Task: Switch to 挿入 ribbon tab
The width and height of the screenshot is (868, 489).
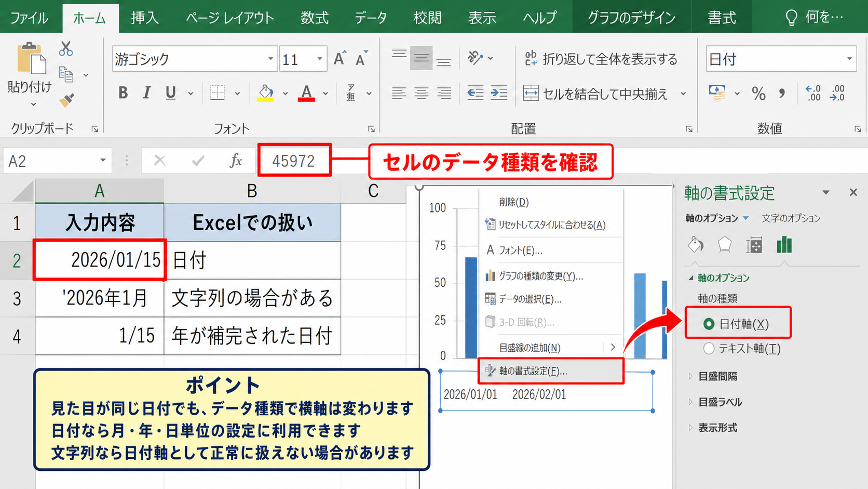Action: tap(144, 18)
